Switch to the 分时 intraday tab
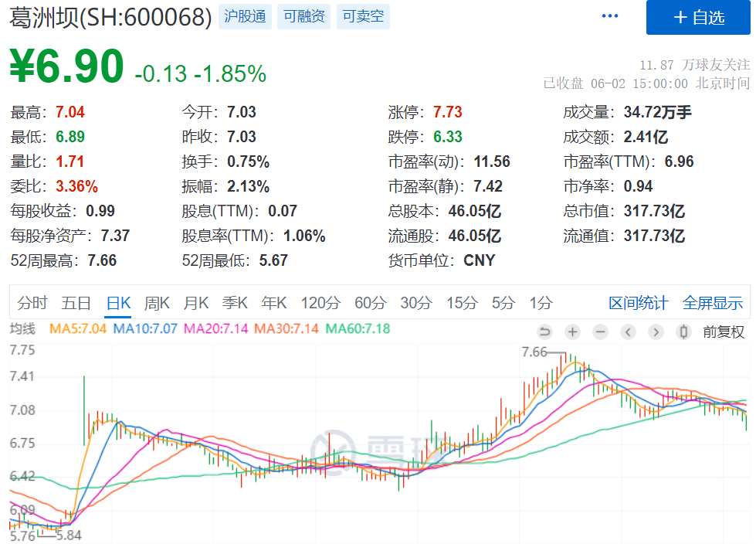The image size is (756, 544). click(32, 304)
